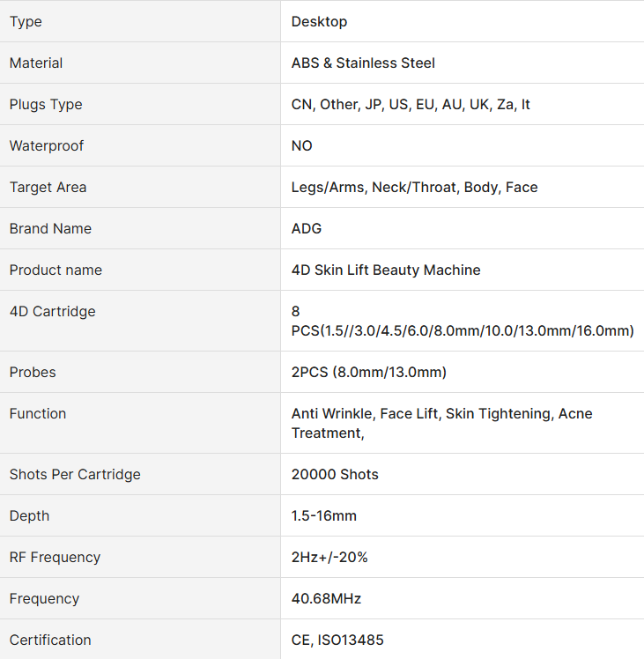Click the "2Hz+/-20%" RF frequency value
This screenshot has height=659, width=644.
click(329, 557)
